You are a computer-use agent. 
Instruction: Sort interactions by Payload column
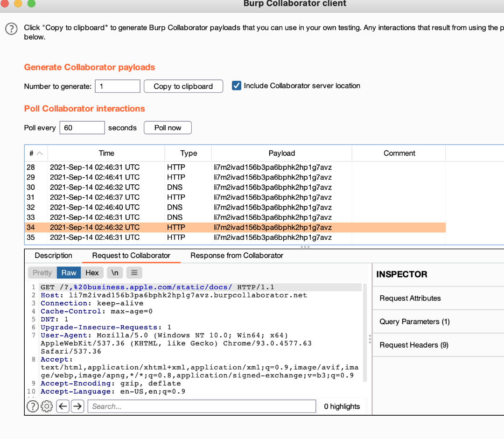[x=281, y=153]
